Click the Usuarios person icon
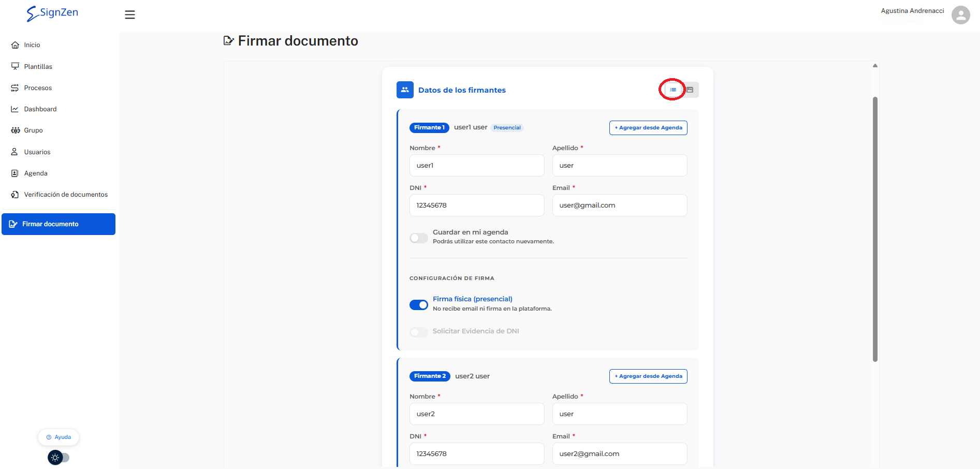Screen dimensions: 980x469 point(15,152)
